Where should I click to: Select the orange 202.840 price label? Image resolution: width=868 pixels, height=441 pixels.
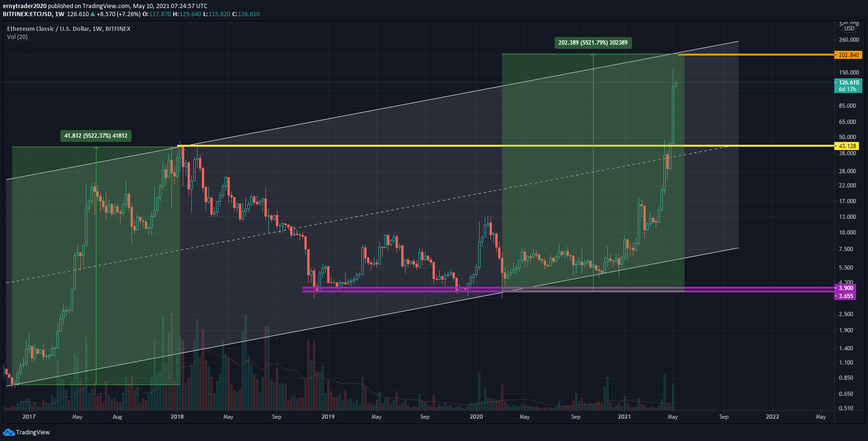pyautogui.click(x=848, y=55)
